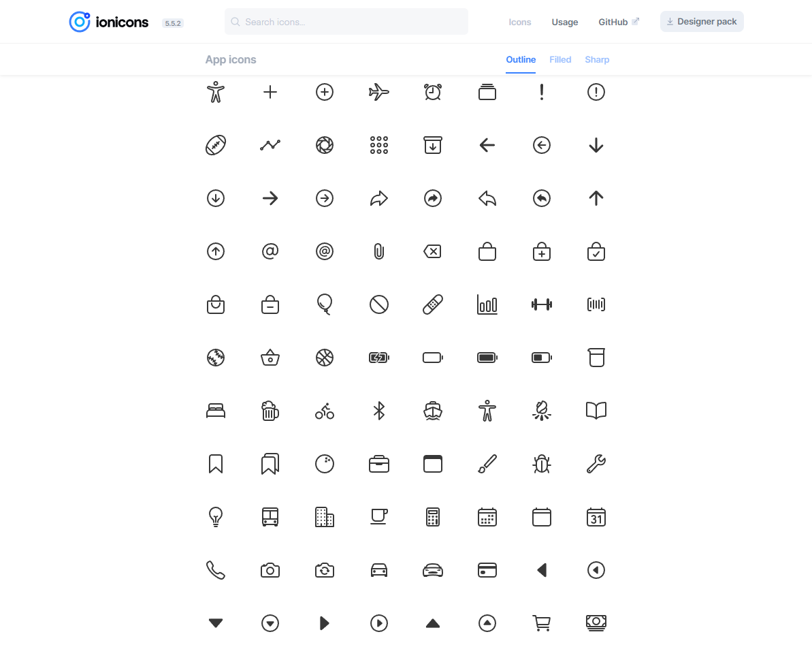
Task: Click the accessibility person icon
Action: [216, 92]
